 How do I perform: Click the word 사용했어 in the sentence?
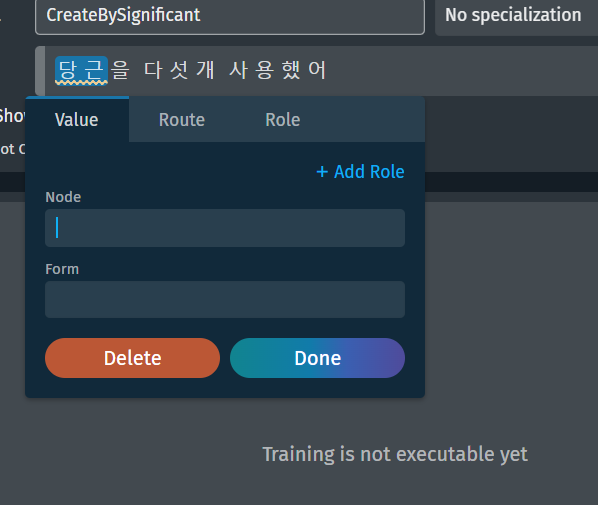[278, 70]
